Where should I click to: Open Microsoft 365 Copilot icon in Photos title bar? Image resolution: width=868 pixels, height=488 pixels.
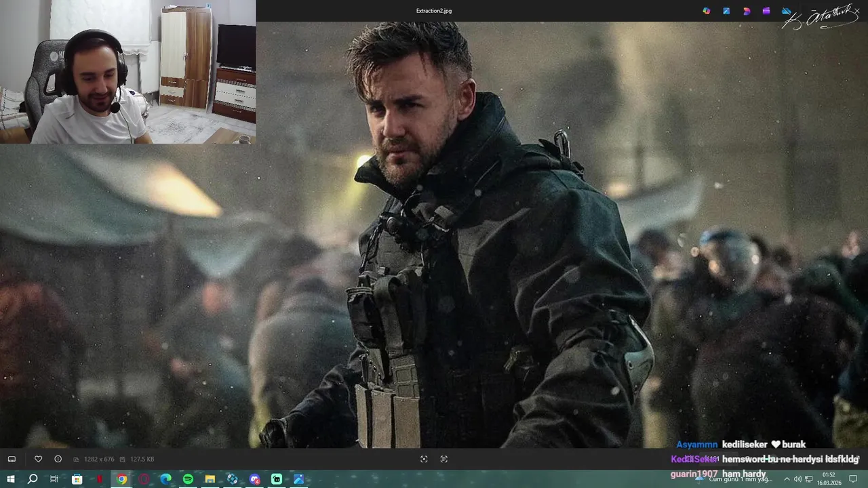coord(707,11)
